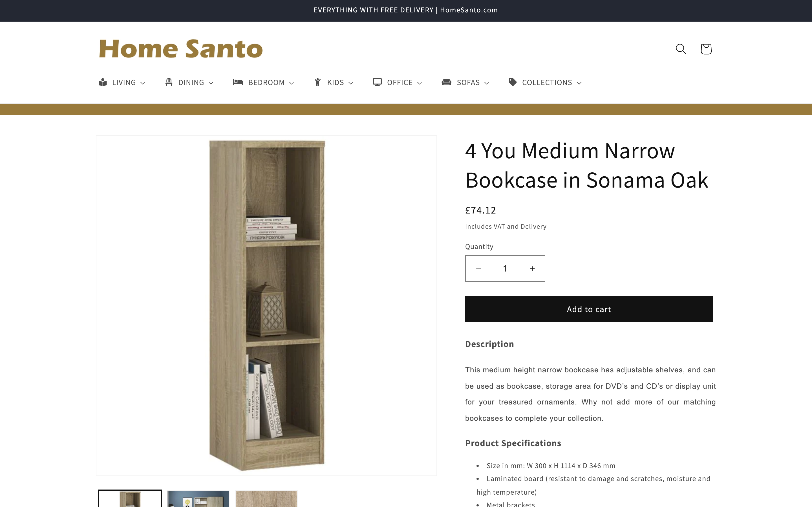This screenshot has height=507, width=812.
Task: View the blue room thumbnail image
Action: click(198, 499)
